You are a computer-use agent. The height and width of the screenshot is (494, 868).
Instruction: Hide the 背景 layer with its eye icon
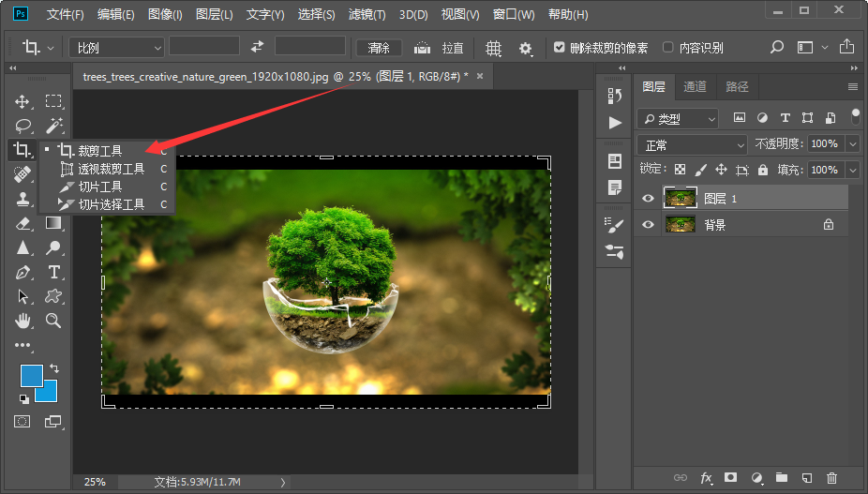click(x=647, y=225)
